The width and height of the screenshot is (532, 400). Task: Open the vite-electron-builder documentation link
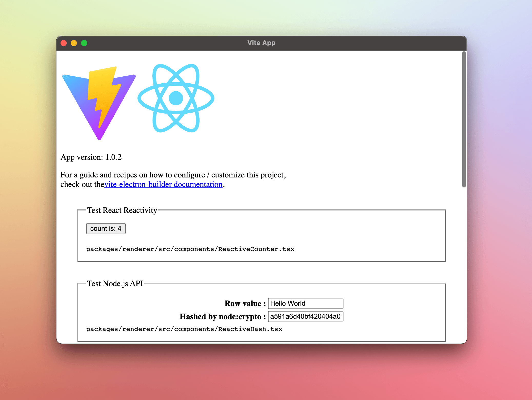(x=163, y=184)
